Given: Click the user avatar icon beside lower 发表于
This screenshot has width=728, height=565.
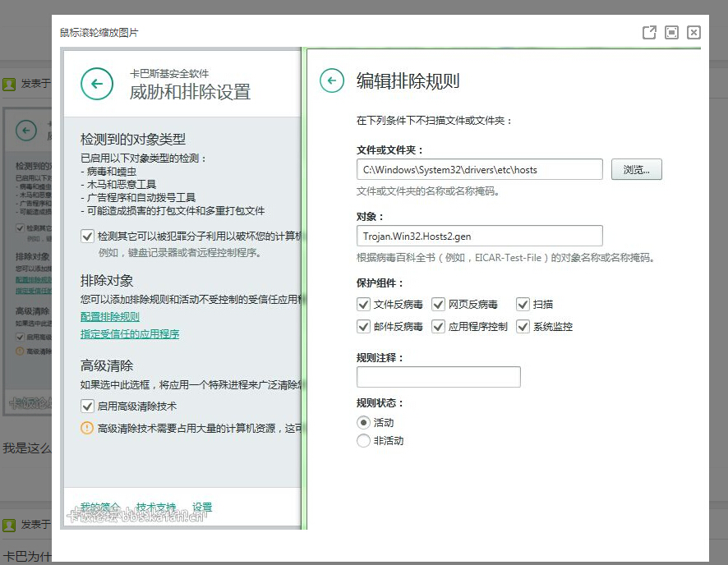Looking at the screenshot, I should click(x=9, y=525).
